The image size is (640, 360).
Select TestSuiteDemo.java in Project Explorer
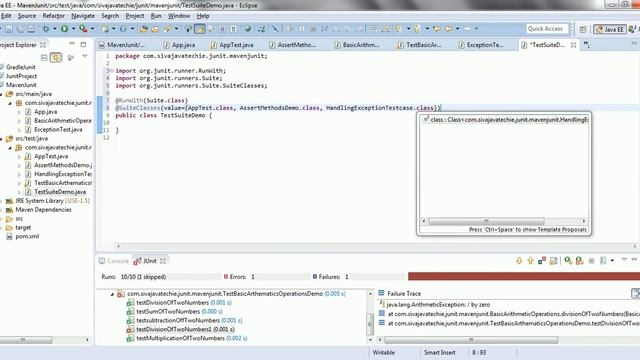coord(60,192)
